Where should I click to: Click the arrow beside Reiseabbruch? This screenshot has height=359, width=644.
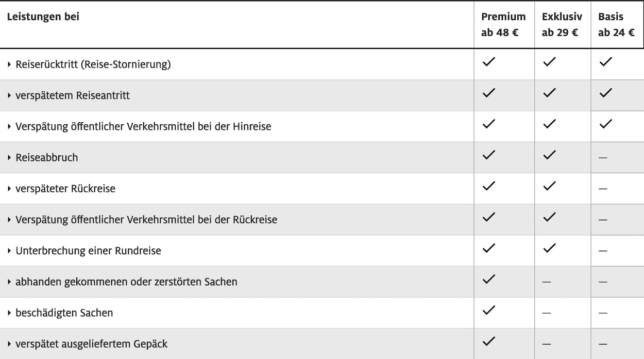click(x=9, y=158)
